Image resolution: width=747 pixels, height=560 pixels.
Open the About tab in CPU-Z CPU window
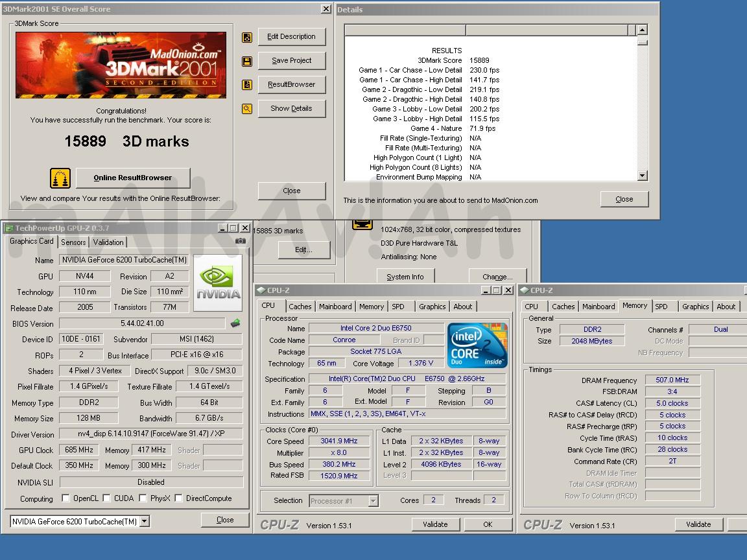click(x=462, y=307)
